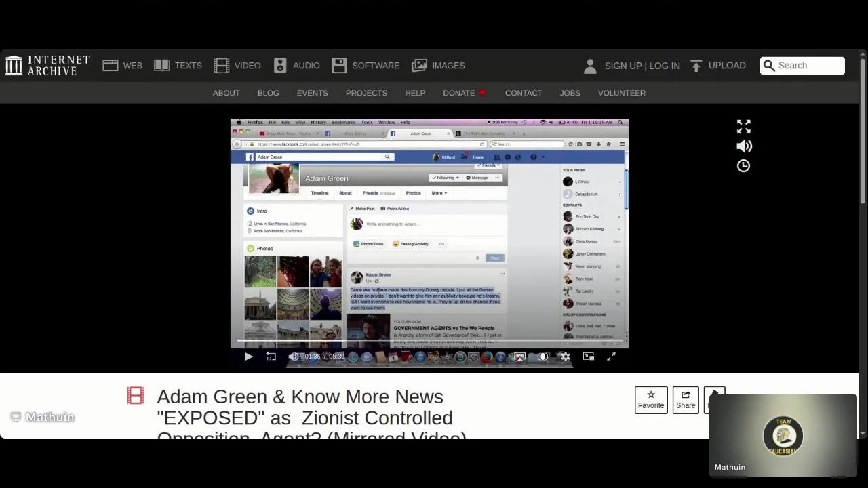Open the player settings gear
The height and width of the screenshot is (488, 868).
[x=565, y=357]
